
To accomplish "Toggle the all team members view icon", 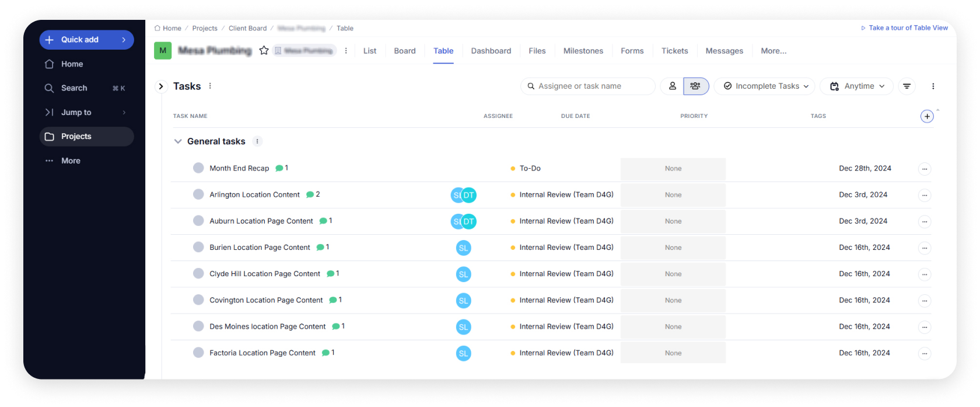I will 695,86.
